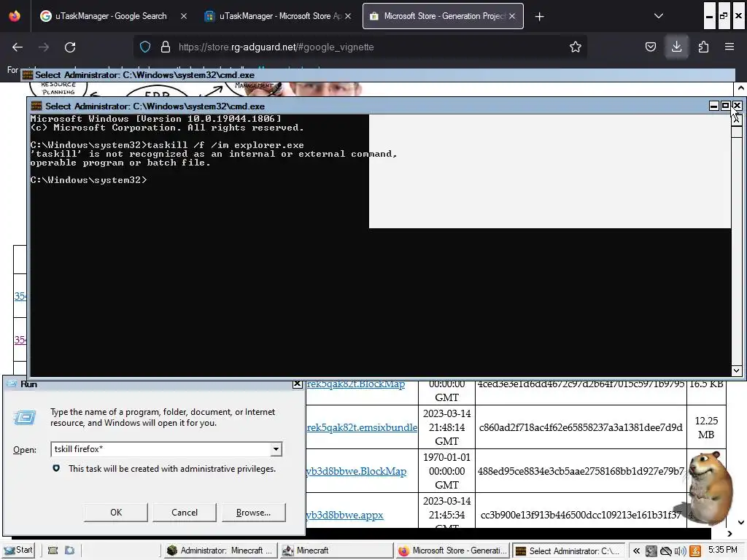Click the command prompt line C:\Windows\system32>
The image size is (747, 560).
click(88, 180)
